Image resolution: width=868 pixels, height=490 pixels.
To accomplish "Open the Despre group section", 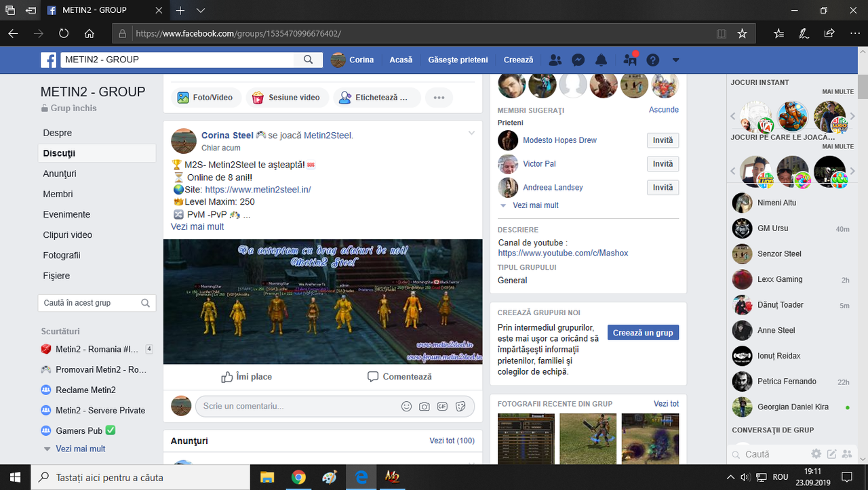I will click(x=58, y=133).
